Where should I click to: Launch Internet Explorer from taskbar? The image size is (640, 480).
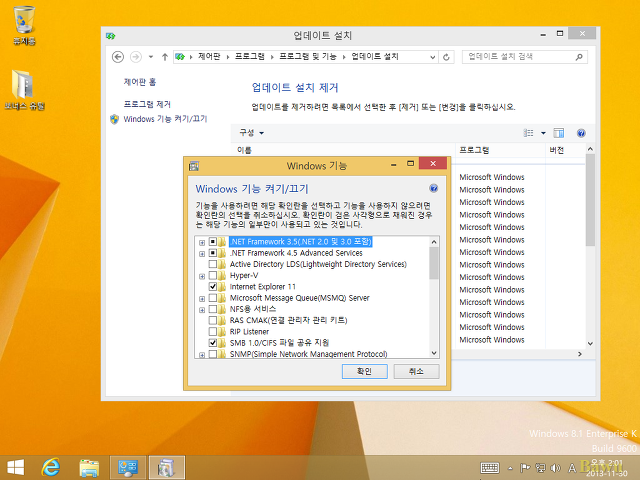[x=51, y=467]
